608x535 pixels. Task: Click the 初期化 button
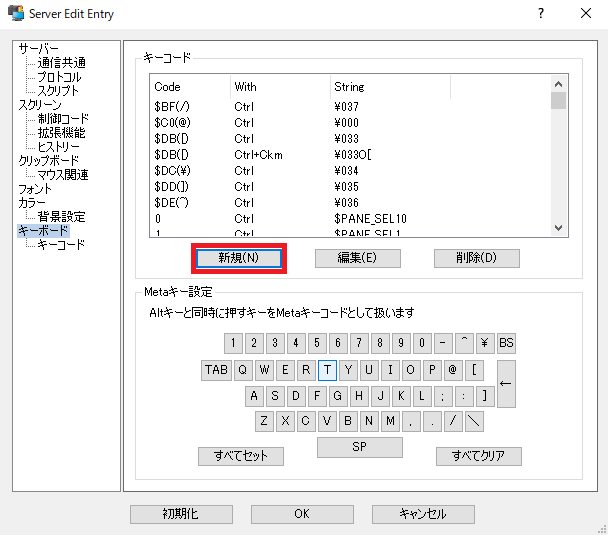tap(181, 514)
